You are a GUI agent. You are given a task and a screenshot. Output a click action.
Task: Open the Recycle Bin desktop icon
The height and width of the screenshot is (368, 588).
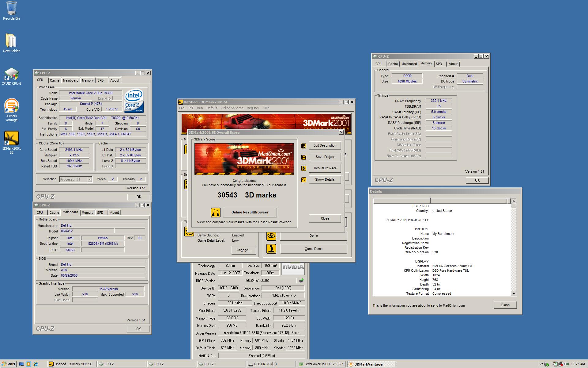point(11,11)
